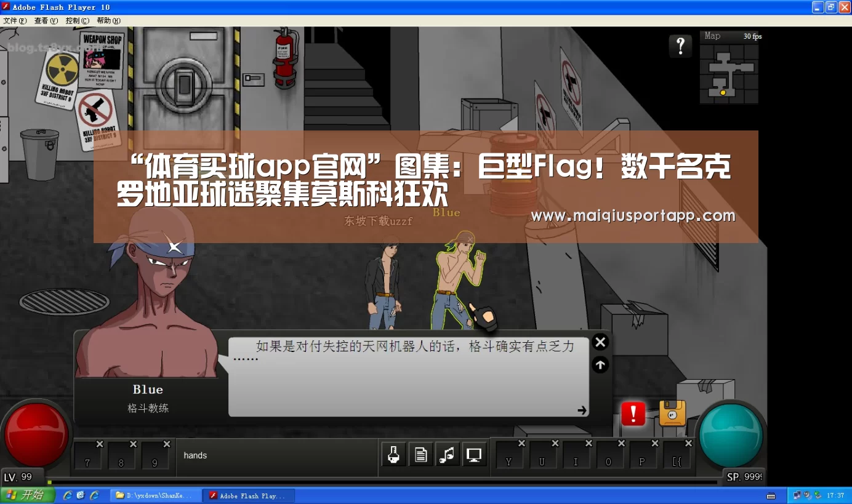Select hotkey slot U
The image size is (852, 504).
[x=542, y=456]
